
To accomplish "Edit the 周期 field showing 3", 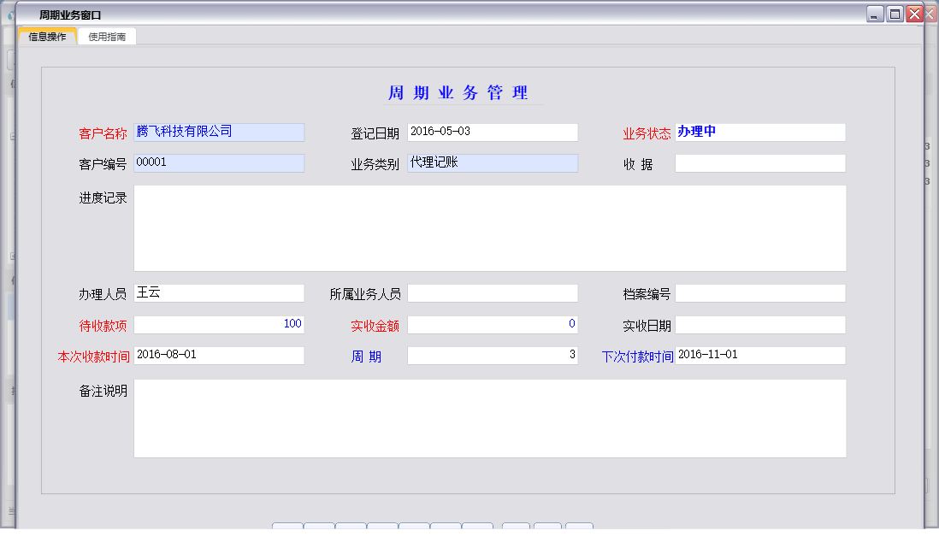I will [492, 354].
